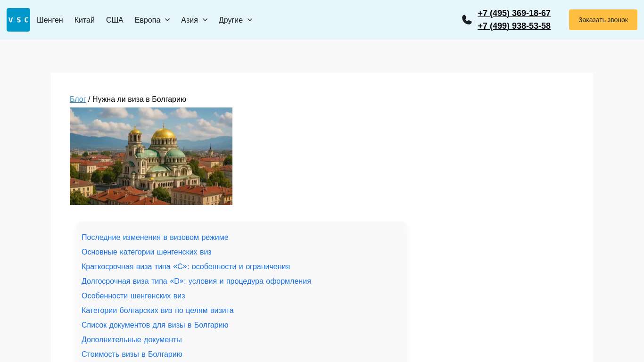Expand the Другие dropdown menu
The image size is (644, 362).
tap(235, 20)
